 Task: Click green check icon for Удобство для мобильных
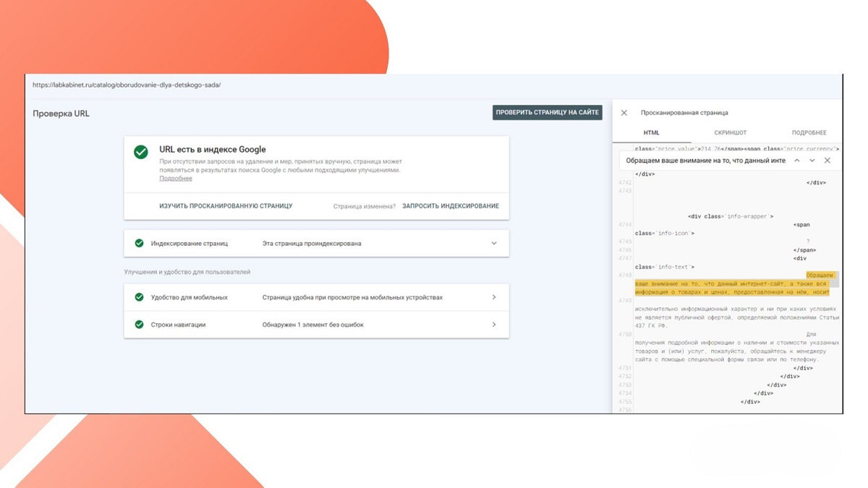click(139, 297)
